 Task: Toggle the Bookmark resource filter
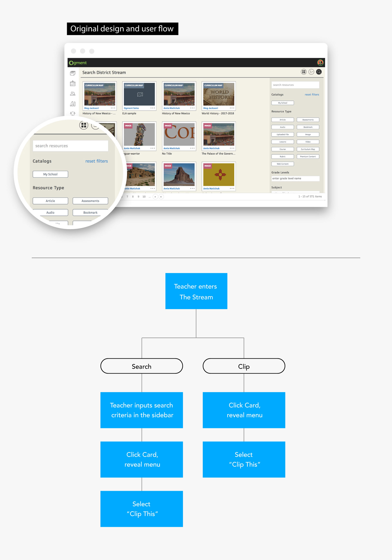tap(308, 127)
